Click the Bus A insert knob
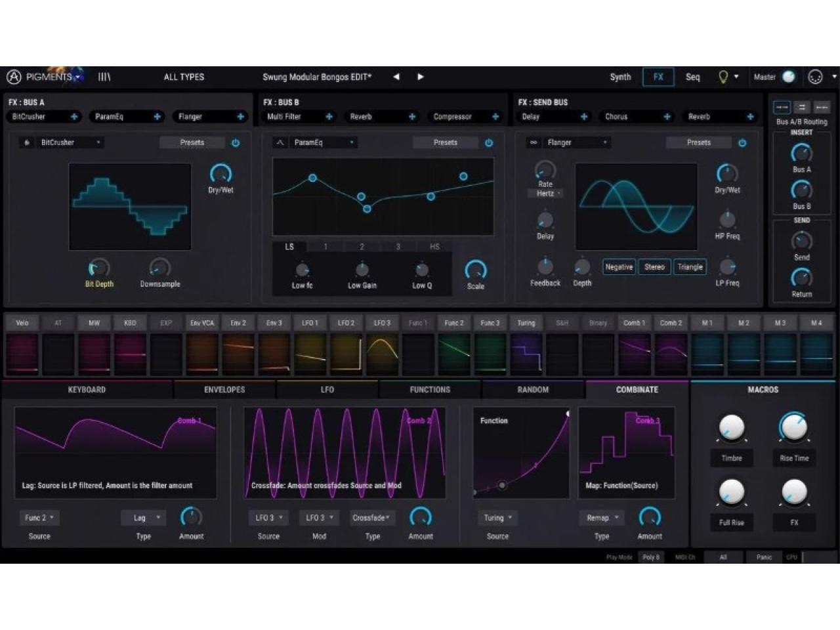The image size is (840, 630). click(801, 154)
